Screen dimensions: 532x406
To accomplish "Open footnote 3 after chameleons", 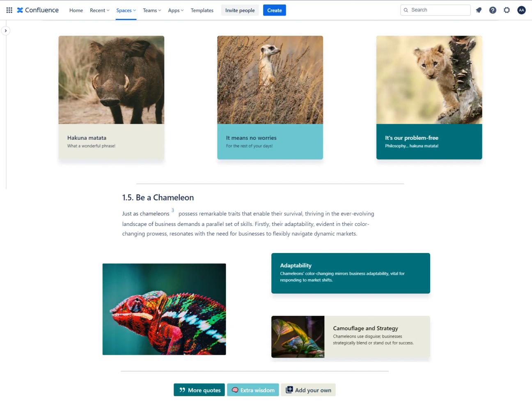I will coord(173,210).
